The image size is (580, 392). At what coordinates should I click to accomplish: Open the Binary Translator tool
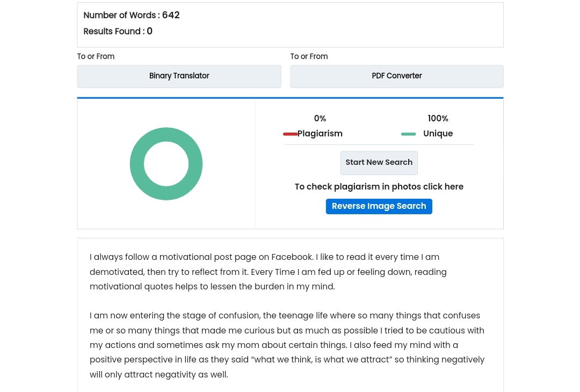click(x=179, y=76)
